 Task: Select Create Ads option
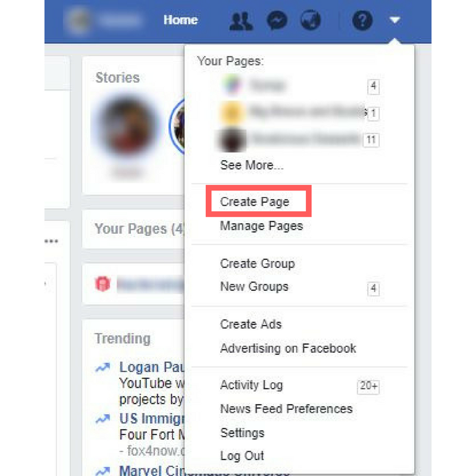point(250,324)
